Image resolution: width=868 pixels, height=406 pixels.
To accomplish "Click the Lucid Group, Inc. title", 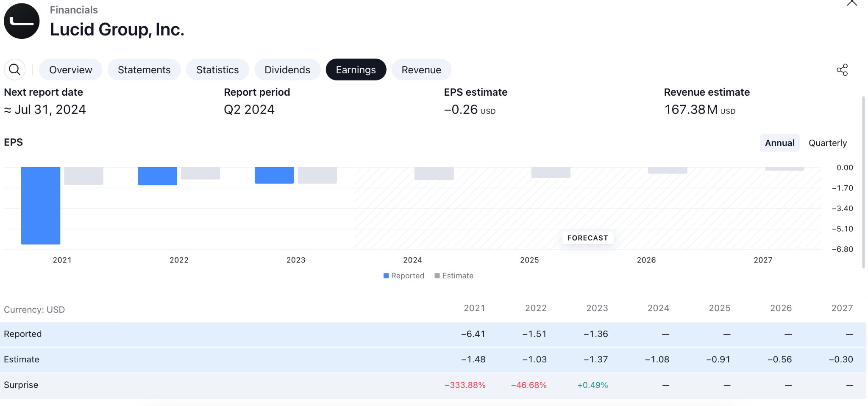I will 117,29.
